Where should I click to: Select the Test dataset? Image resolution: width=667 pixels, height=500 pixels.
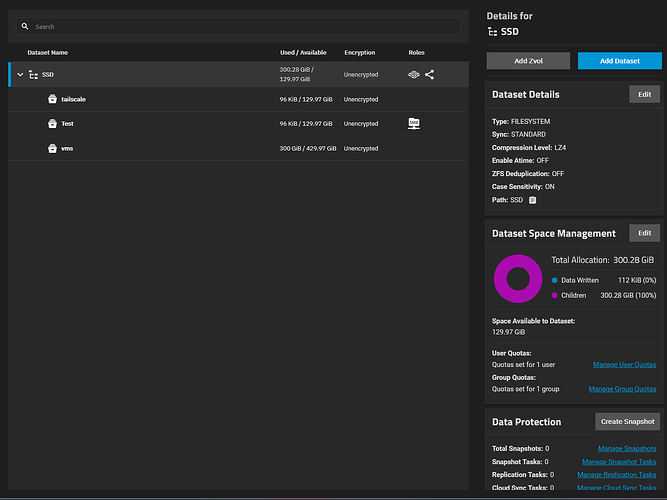[x=67, y=123]
